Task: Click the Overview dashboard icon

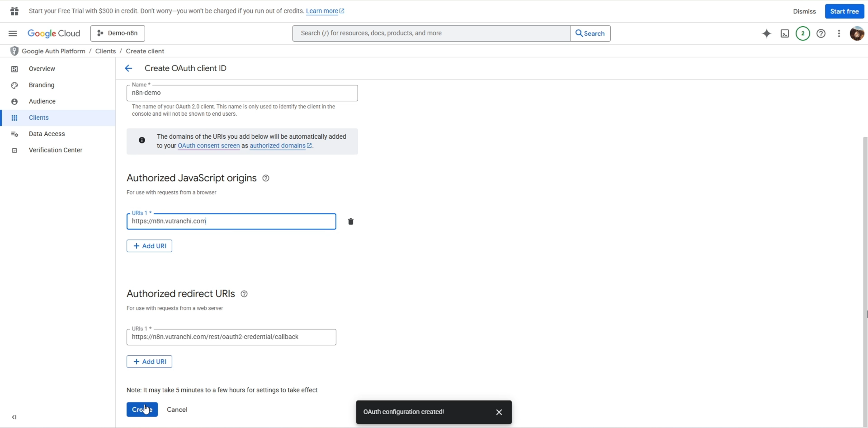Action: (x=14, y=69)
